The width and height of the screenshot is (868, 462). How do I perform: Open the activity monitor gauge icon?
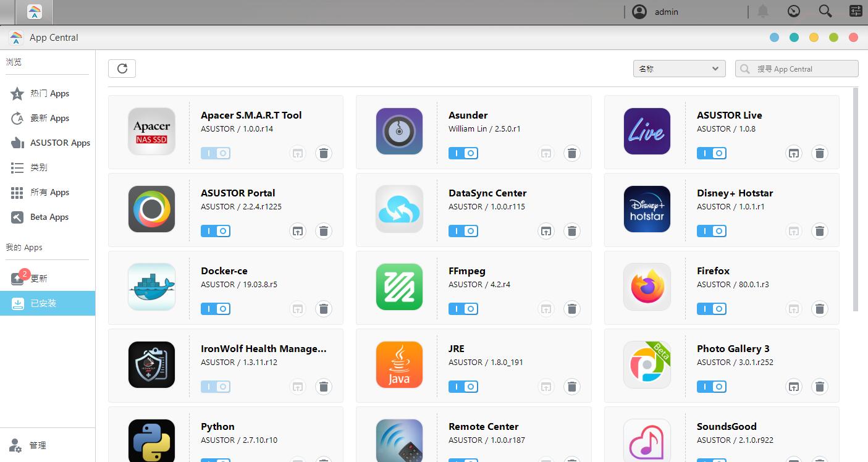(x=794, y=12)
